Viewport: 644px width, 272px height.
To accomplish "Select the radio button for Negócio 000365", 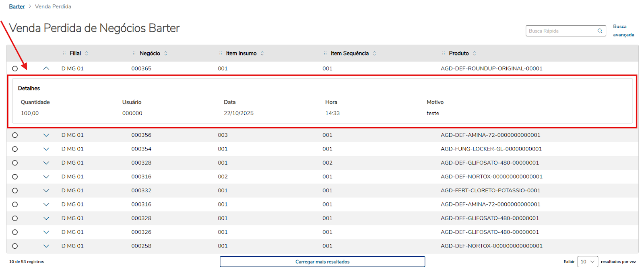I will [x=15, y=69].
